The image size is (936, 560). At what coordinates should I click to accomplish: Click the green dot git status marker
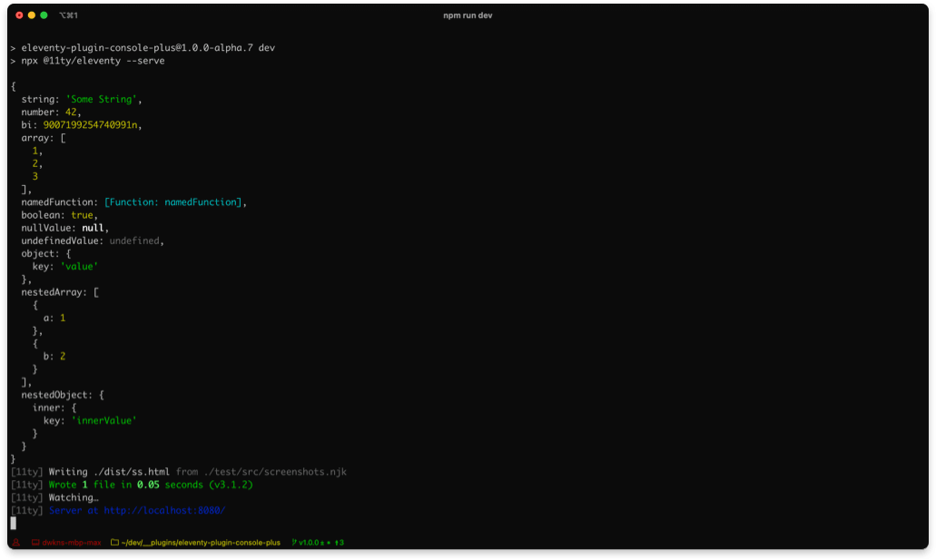[x=329, y=543]
